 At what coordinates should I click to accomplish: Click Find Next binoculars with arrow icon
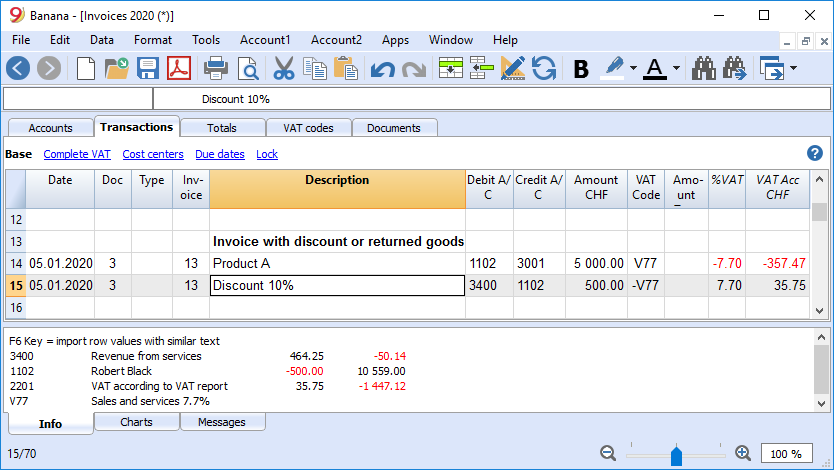tap(735, 69)
